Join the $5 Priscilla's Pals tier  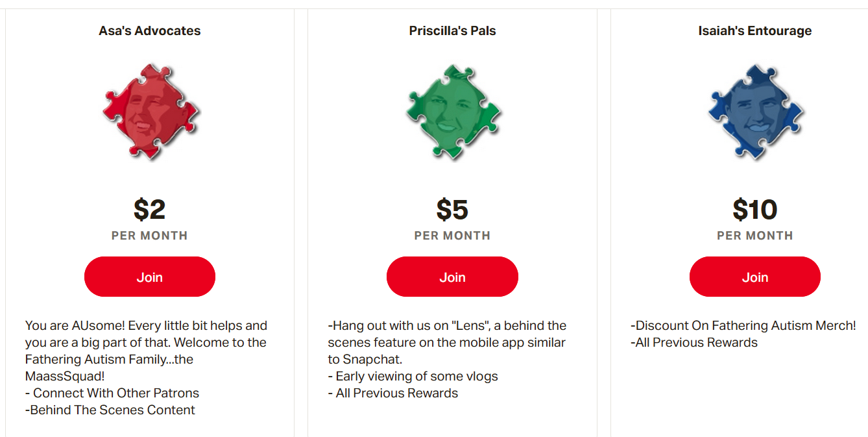click(452, 277)
